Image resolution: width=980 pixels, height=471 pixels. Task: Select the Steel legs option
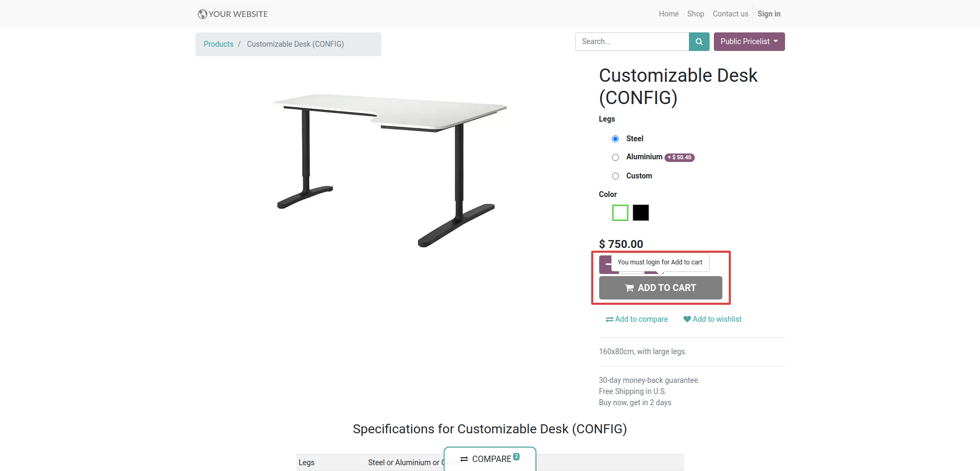point(615,139)
